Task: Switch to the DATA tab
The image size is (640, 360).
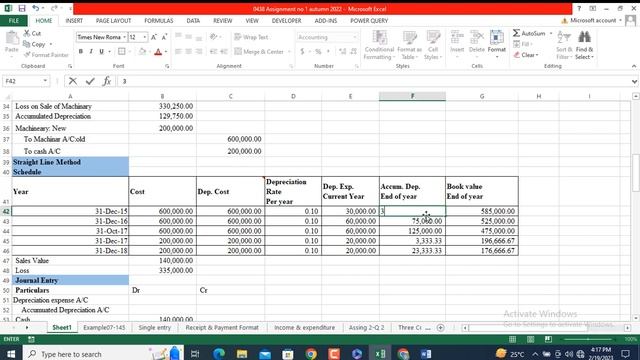Action: (193, 20)
